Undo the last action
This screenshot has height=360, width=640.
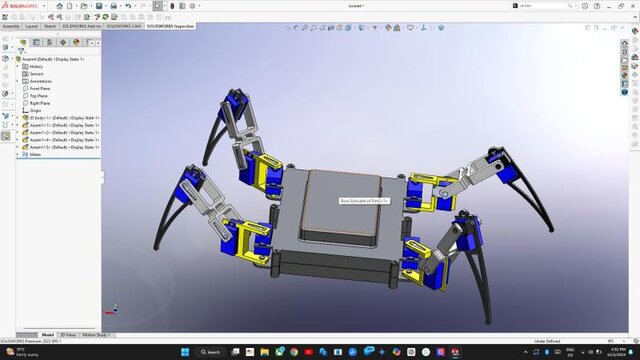click(x=128, y=6)
